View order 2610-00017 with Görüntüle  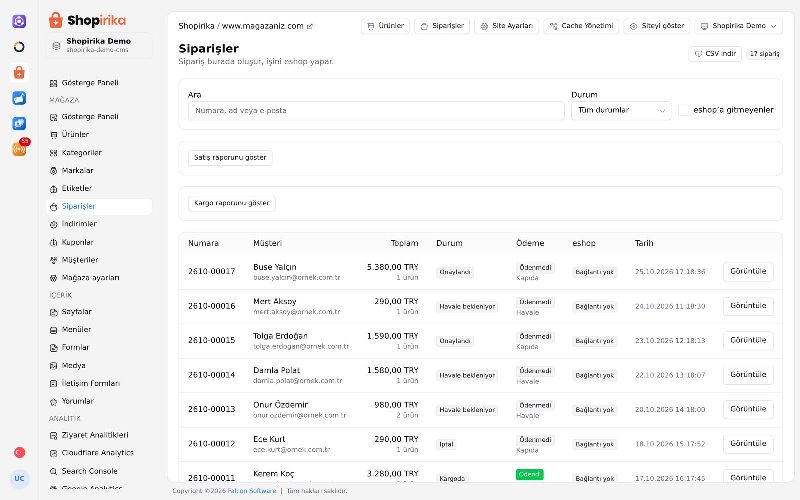pyautogui.click(x=748, y=271)
